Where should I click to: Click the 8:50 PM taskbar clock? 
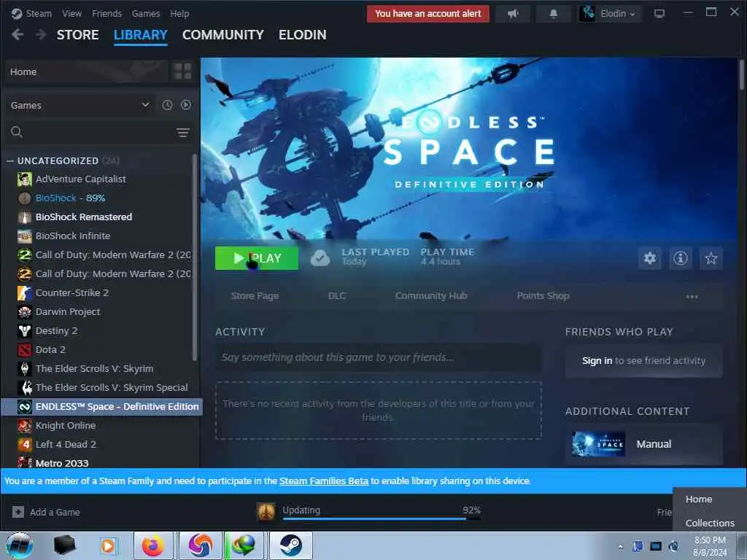(710, 540)
